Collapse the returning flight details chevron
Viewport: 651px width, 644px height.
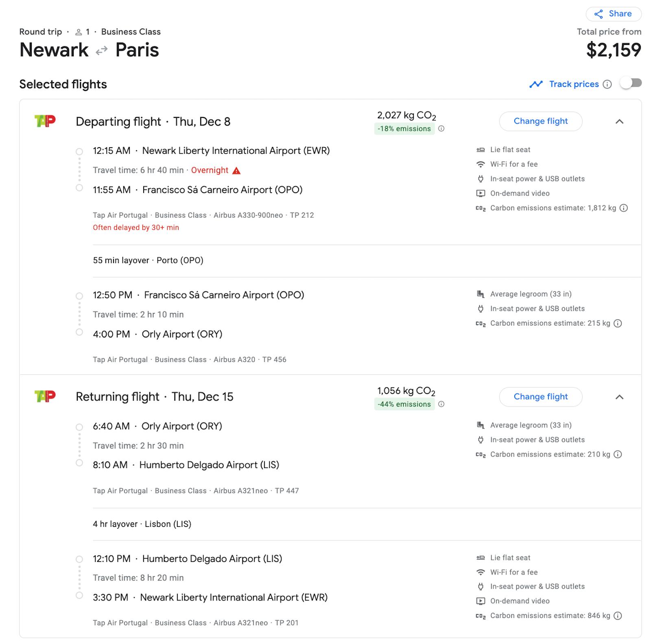tap(620, 396)
